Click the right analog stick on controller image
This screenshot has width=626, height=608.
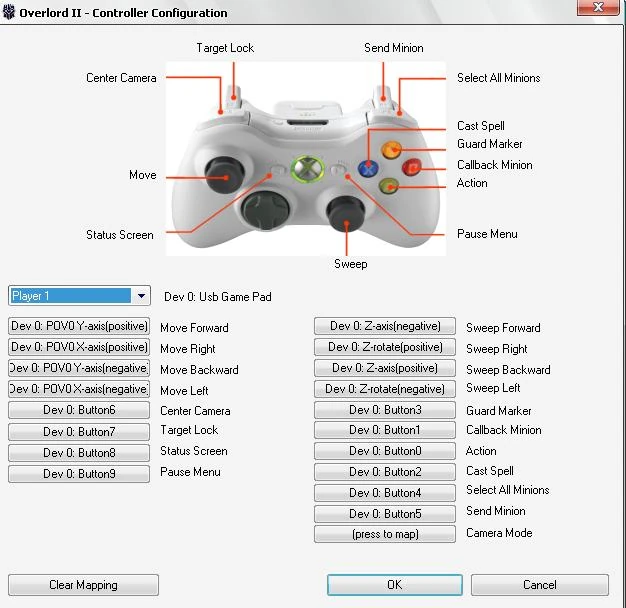[345, 214]
